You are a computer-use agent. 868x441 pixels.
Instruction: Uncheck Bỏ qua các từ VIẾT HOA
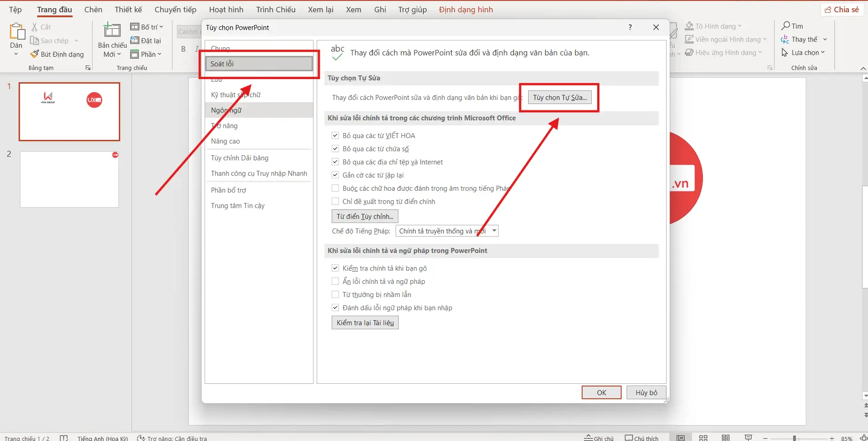point(335,135)
